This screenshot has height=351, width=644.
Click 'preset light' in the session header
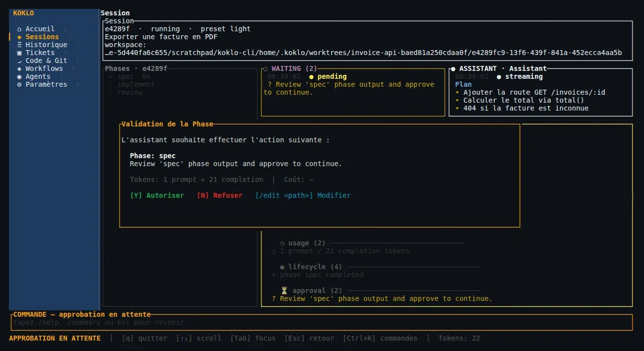[225, 29]
